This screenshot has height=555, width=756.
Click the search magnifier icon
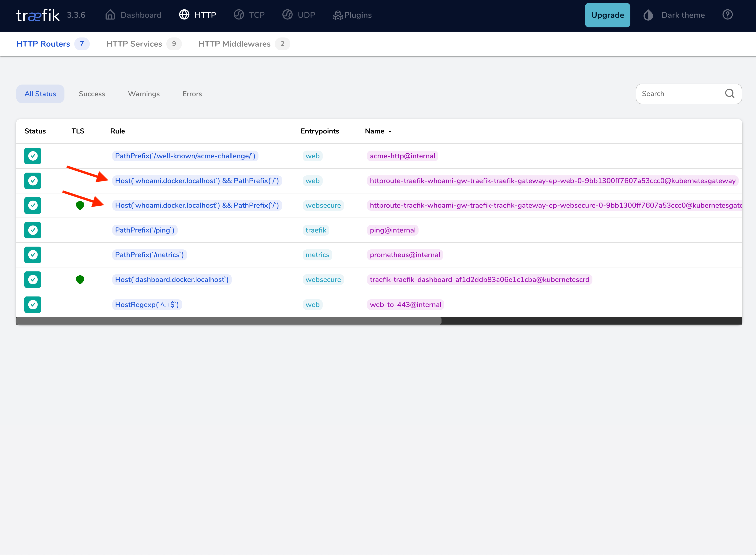730,94
